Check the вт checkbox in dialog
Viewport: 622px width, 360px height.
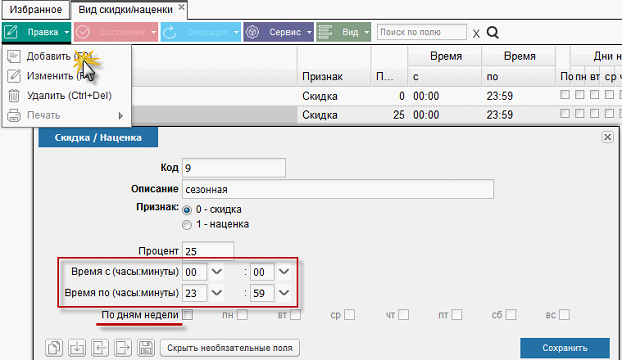[296, 315]
